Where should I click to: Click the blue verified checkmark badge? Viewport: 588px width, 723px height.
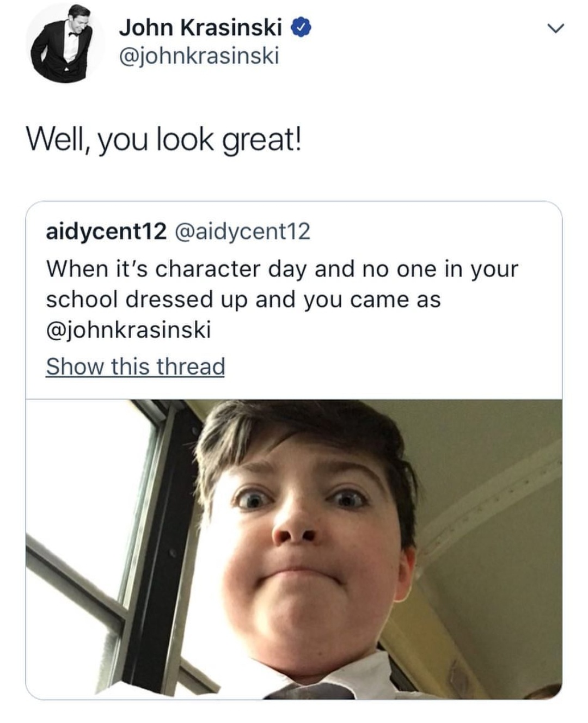click(x=302, y=27)
